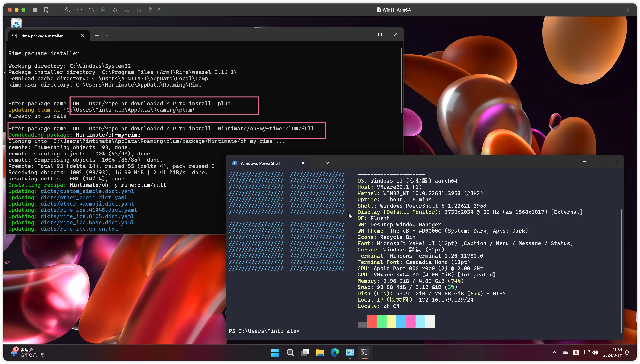Switch to Windows Terminal on the taskbar
Image resolution: width=640 pixels, height=364 pixels.
365,352
